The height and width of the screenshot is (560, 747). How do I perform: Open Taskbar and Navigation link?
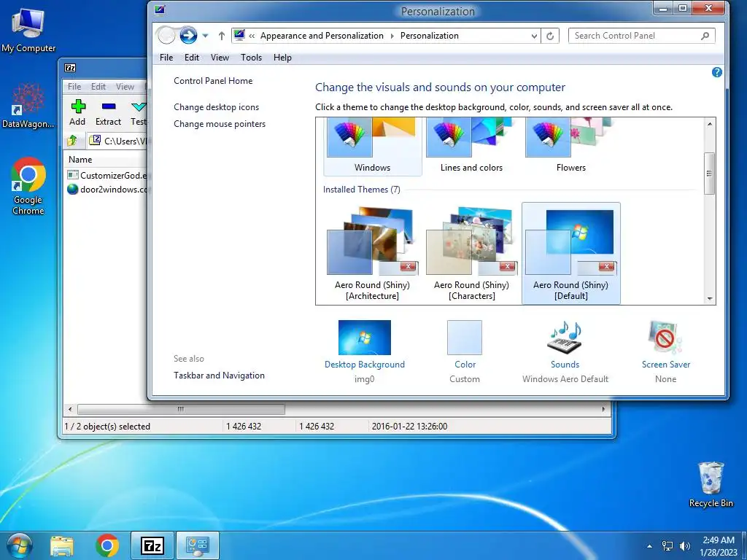tap(219, 376)
